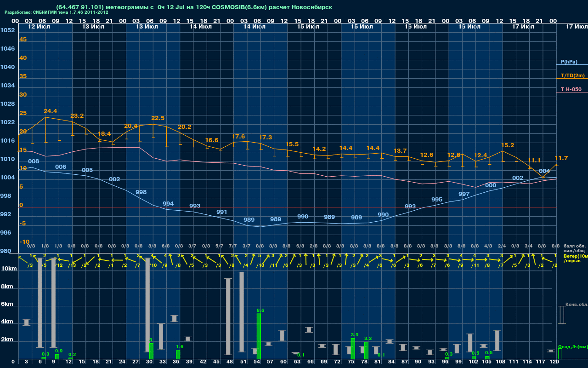Click the 991 pressure label
Screen dimensions: 588x368
click(222, 212)
